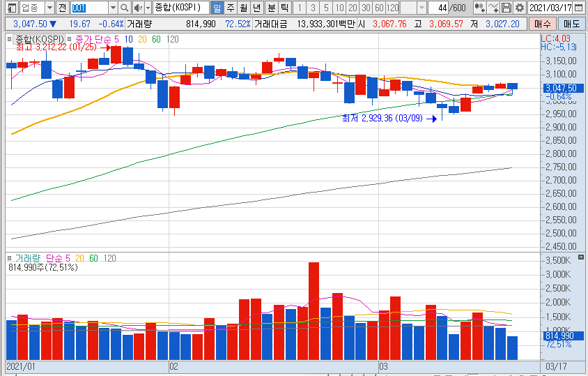Edit the 2021/03/17 date field
588x376 pixels.
point(550,7)
